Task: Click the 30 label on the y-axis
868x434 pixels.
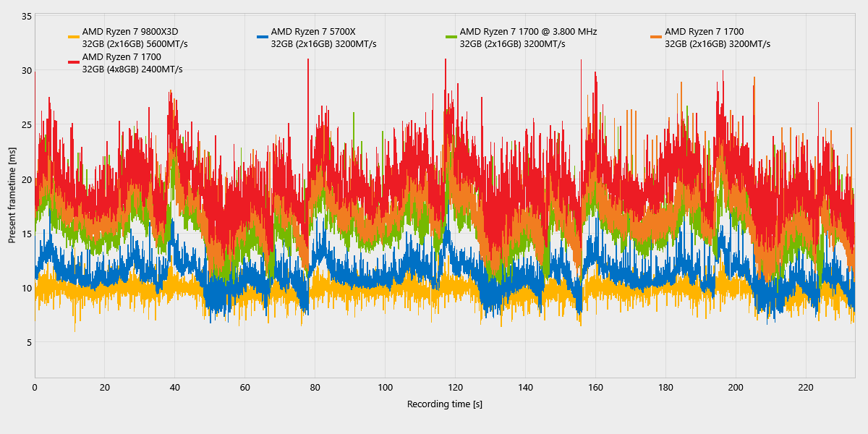Action: [25, 70]
